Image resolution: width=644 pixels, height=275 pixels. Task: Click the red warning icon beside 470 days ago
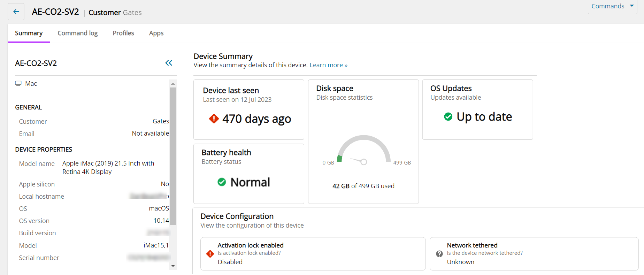[x=214, y=119]
